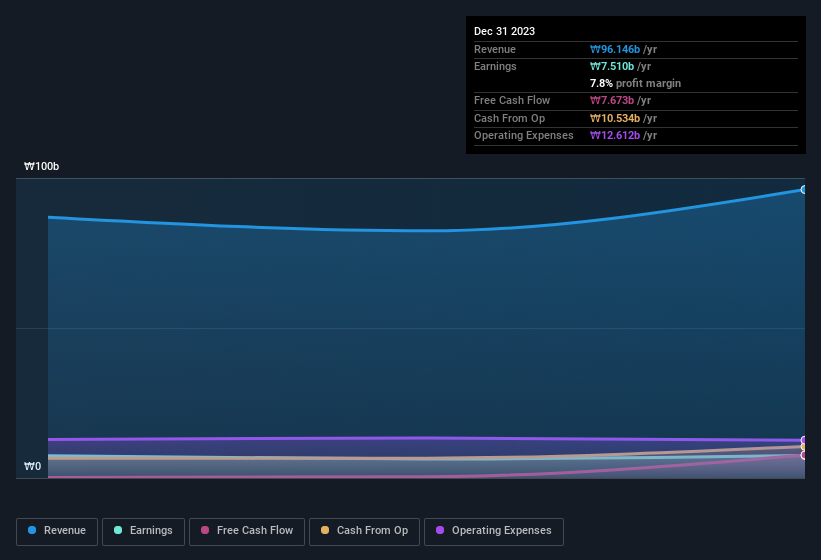Screen dimensions: 821x560
Task: Click the ₩0 axis label
Action: [x=32, y=466]
